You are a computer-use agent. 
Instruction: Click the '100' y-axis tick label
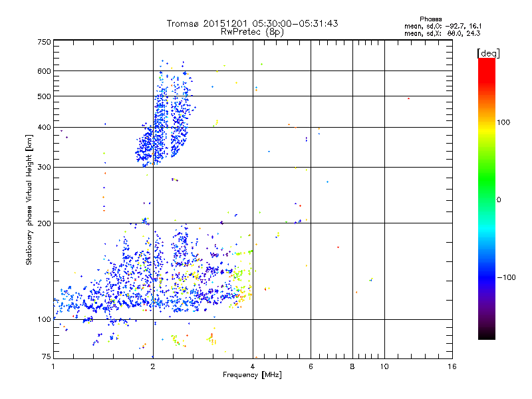pos(44,320)
